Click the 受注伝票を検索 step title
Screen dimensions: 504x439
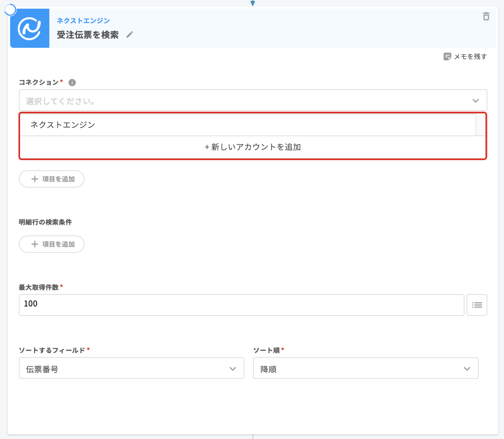(88, 35)
